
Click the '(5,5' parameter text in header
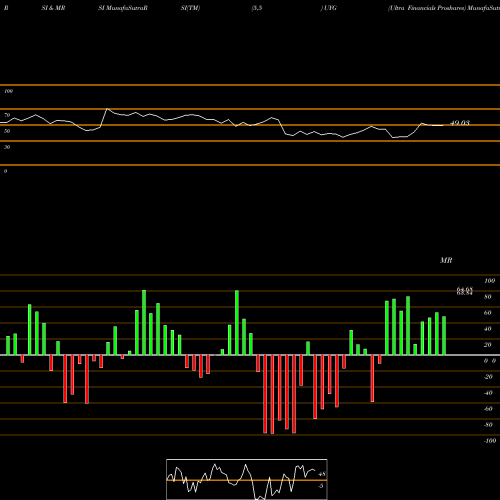257,8
